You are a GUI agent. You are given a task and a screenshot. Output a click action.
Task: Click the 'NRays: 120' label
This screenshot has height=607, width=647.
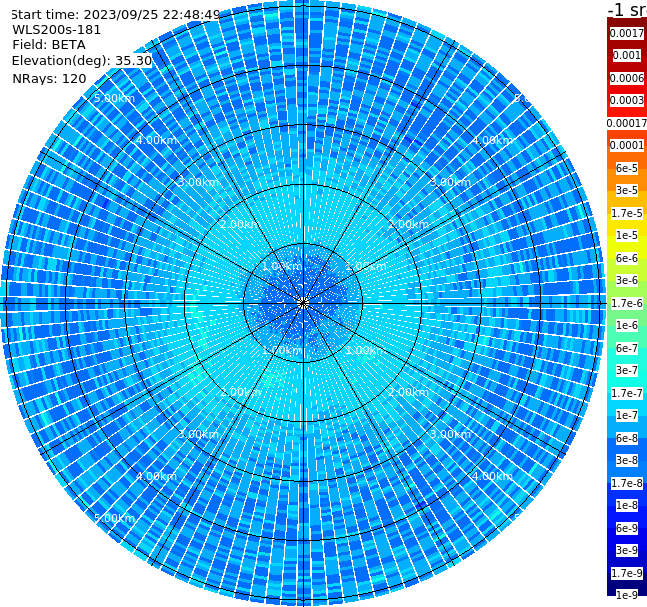tap(49, 78)
